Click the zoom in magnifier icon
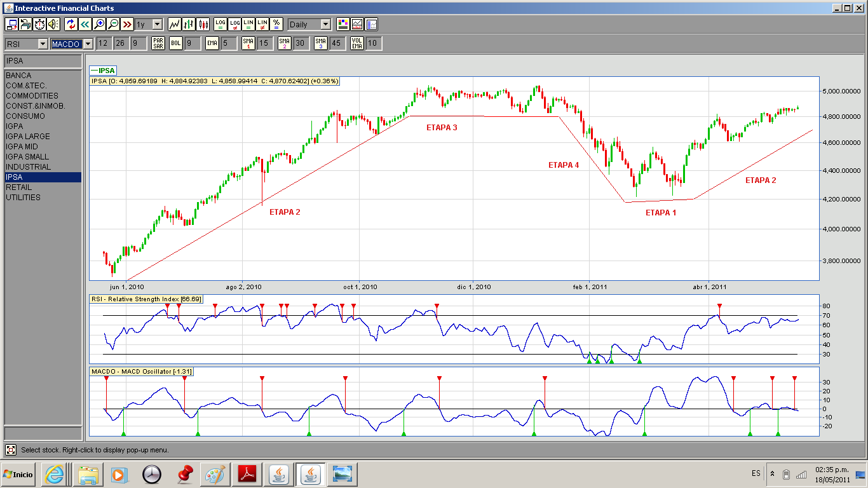This screenshot has width=868, height=488. (99, 24)
